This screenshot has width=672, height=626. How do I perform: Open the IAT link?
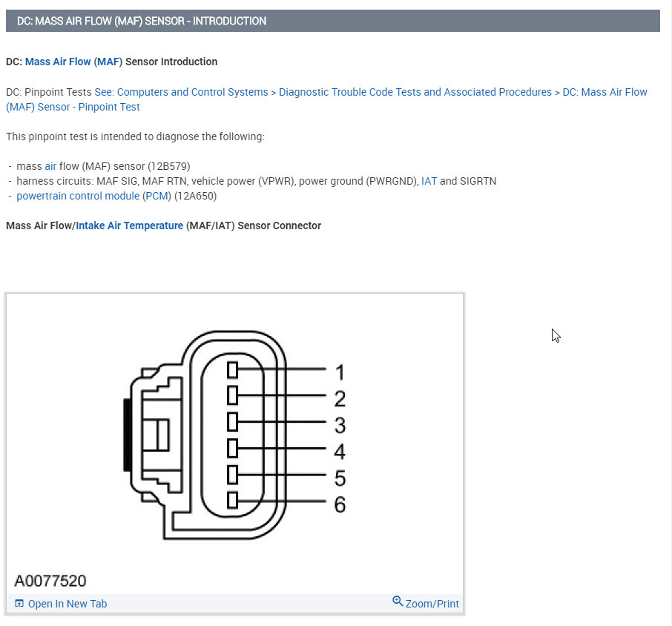(429, 181)
